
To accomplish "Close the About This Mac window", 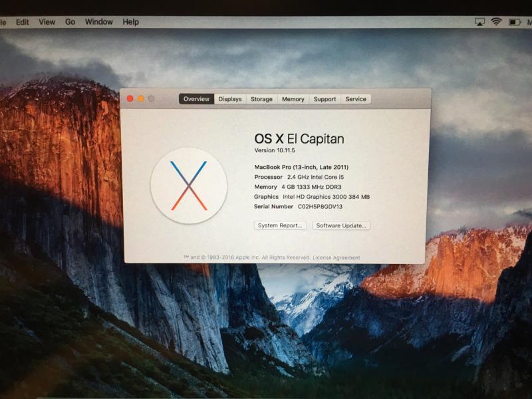I will point(130,98).
